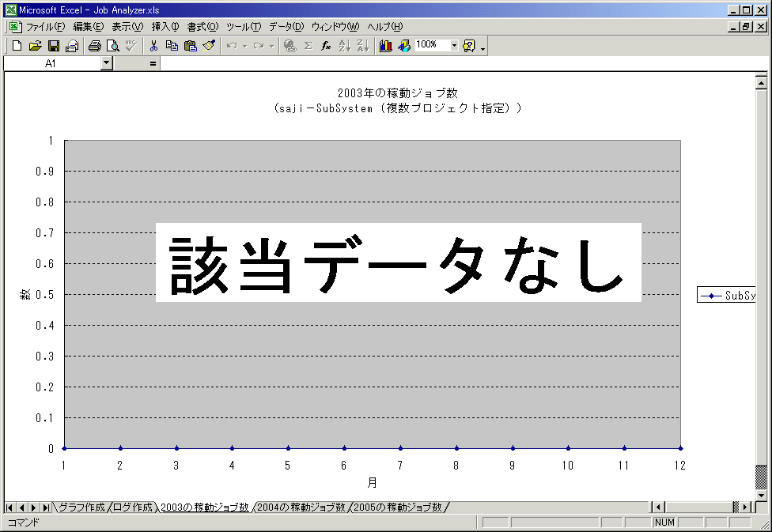Open the Name Box dropdown arrow

[107, 63]
